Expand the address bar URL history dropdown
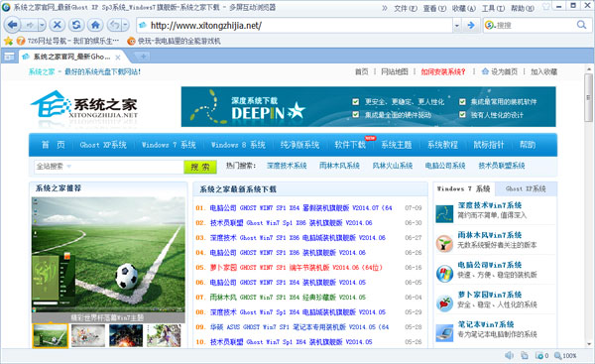595x364 pixels. (x=457, y=26)
